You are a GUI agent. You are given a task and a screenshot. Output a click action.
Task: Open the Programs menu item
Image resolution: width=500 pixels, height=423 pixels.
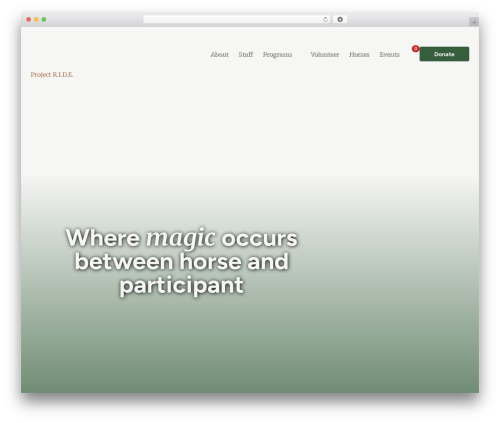coord(277,54)
